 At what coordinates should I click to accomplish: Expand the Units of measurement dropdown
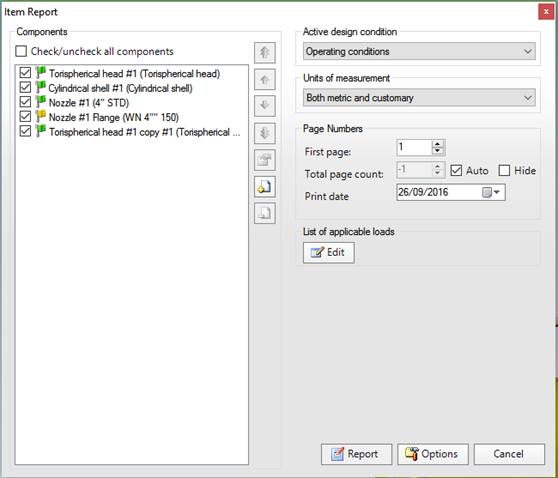coord(419,98)
